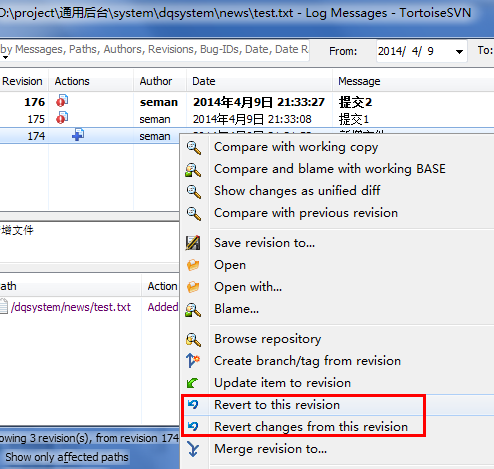Screen dimensions: 494x469
Task: Select Show changes as unified diff
Action: 297,191
